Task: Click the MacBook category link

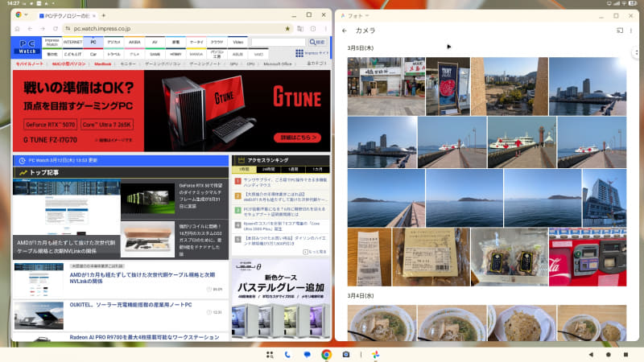Action: click(103, 64)
